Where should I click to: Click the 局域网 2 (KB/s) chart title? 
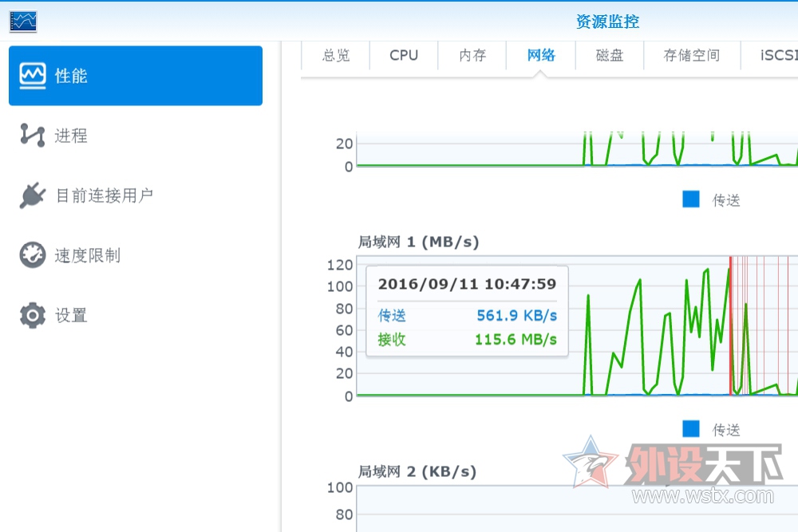417,471
